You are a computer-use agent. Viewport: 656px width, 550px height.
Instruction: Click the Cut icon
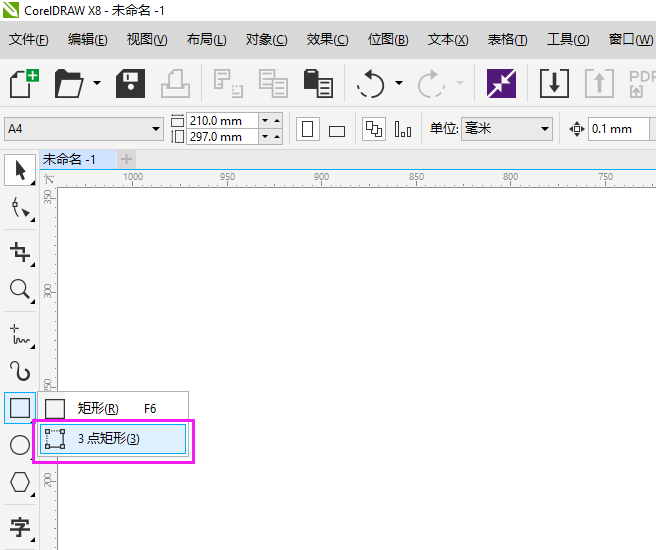[x=228, y=83]
